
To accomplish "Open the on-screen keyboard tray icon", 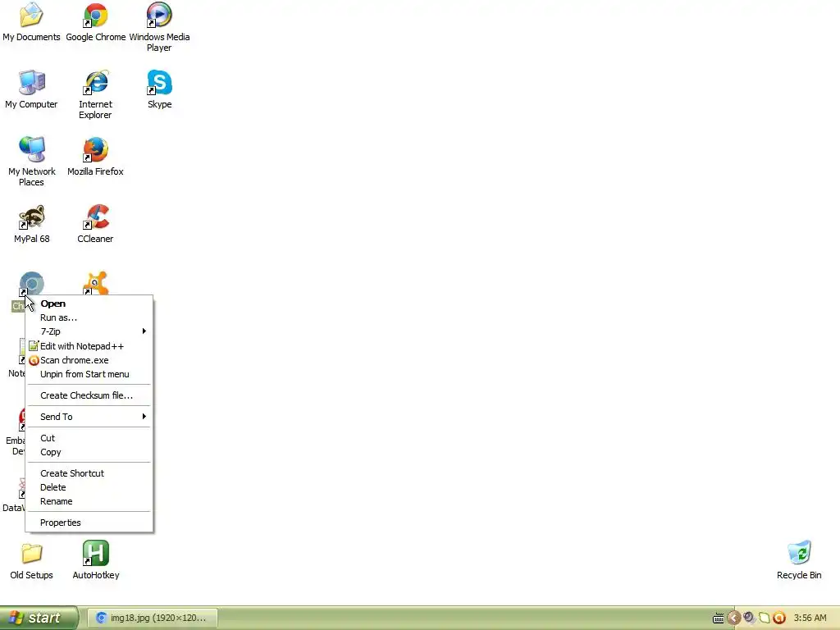I will pos(718,619).
